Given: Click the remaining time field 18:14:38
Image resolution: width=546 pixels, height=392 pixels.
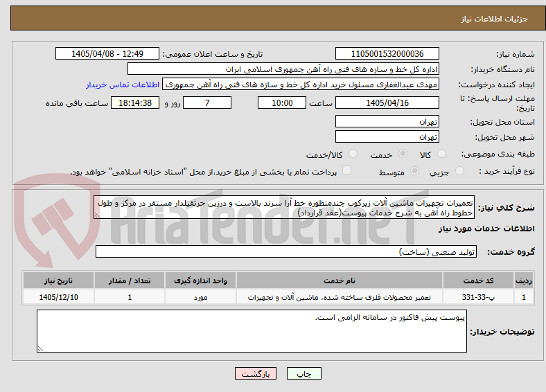Looking at the screenshot, I should coord(135,103).
